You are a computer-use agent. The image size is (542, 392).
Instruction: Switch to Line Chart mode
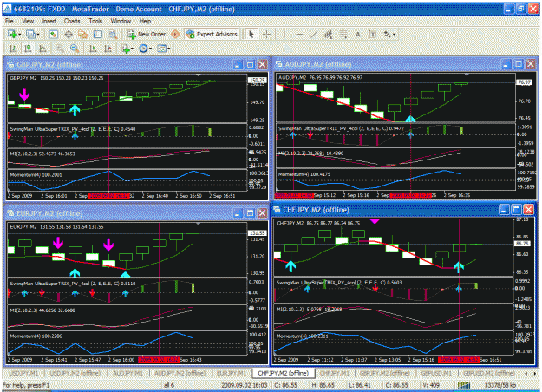pyautogui.click(x=42, y=49)
